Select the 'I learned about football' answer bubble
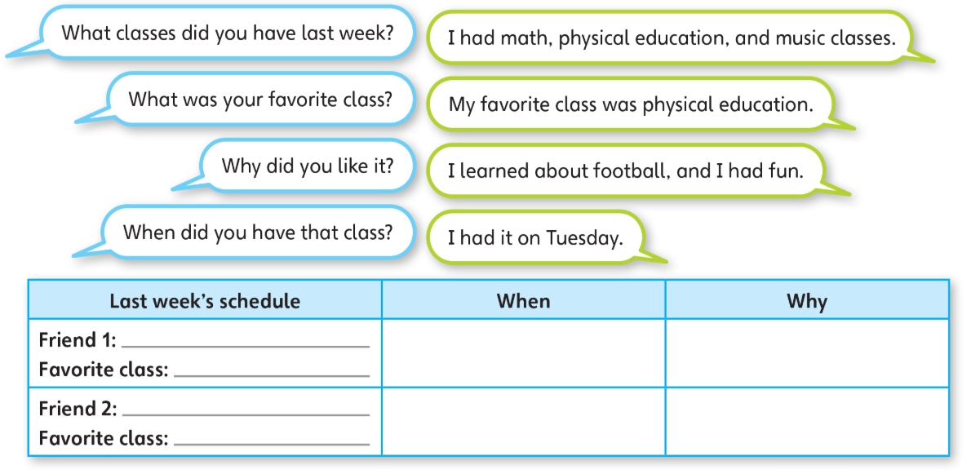This screenshot has width=980, height=474. point(626,171)
